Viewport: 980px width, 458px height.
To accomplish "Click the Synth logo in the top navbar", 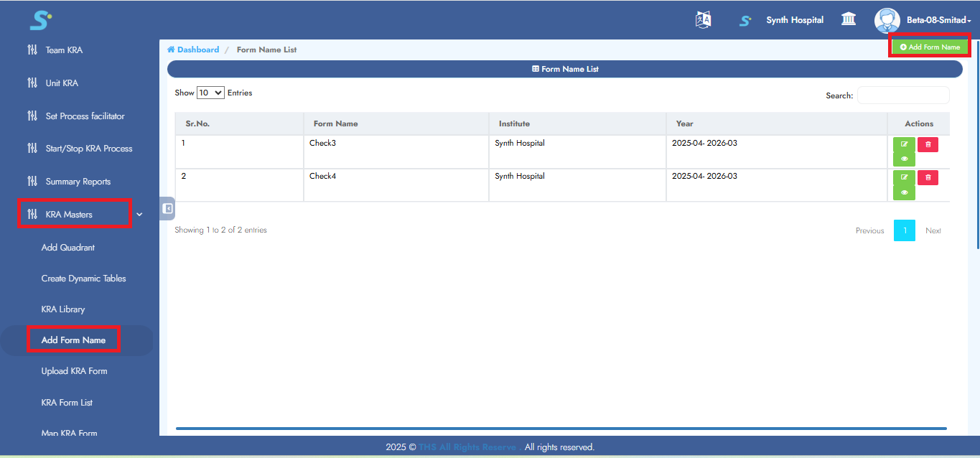I will pyautogui.click(x=745, y=20).
